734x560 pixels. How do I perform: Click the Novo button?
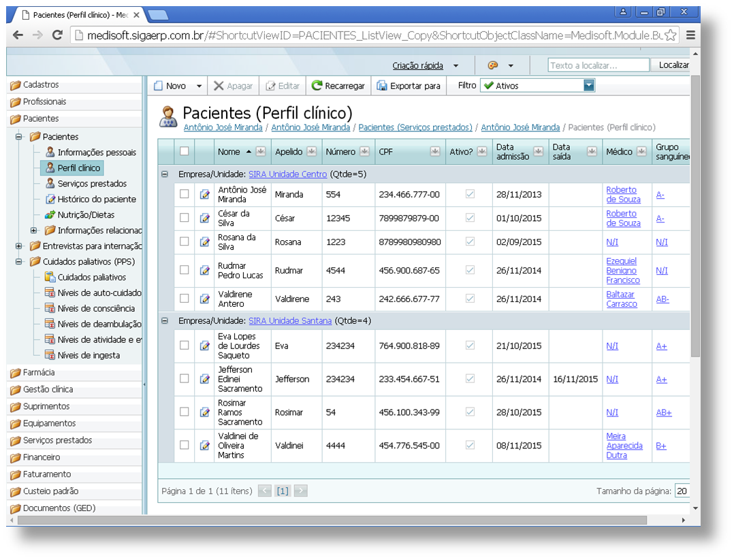point(170,86)
